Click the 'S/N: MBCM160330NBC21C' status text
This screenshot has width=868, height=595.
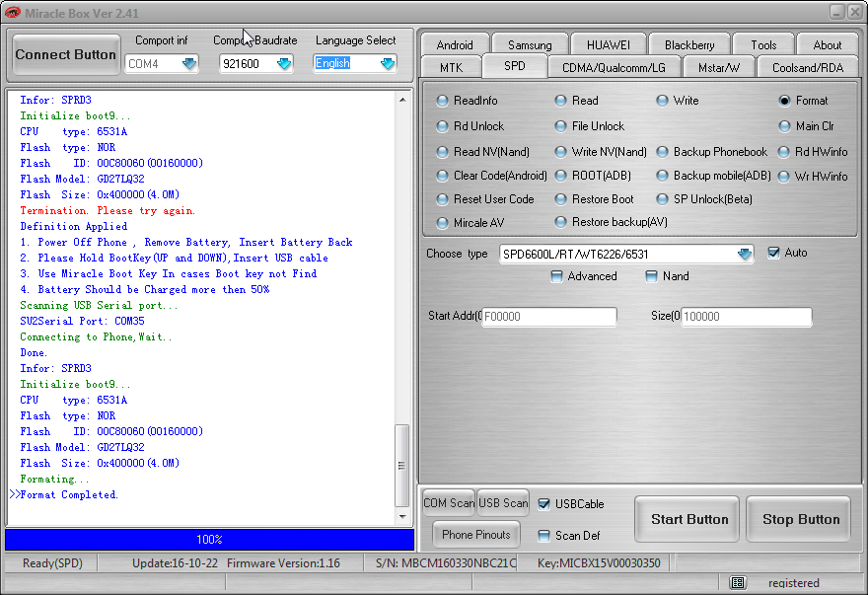[446, 563]
